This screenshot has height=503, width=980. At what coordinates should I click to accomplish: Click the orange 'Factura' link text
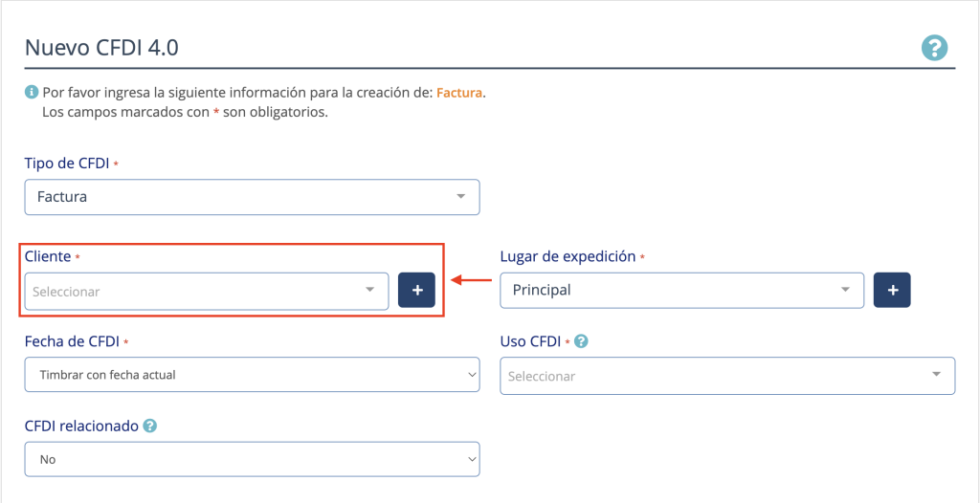point(459,93)
